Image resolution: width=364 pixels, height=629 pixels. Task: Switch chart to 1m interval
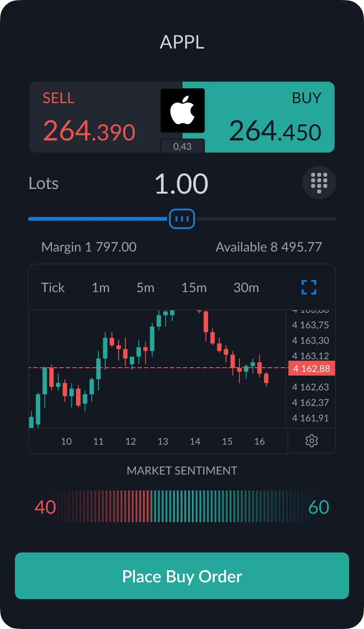click(100, 287)
